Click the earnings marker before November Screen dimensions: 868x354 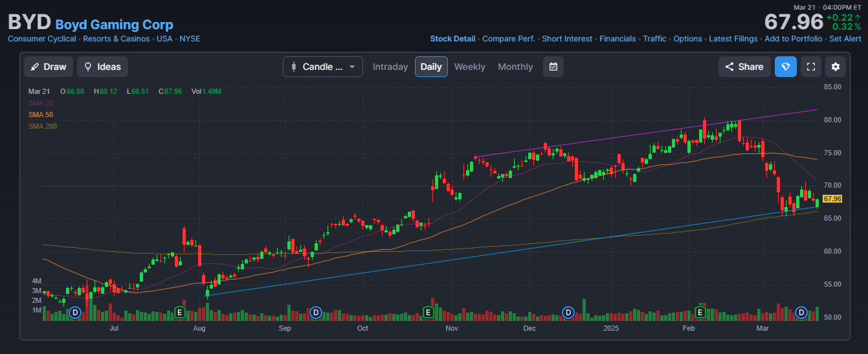click(428, 313)
